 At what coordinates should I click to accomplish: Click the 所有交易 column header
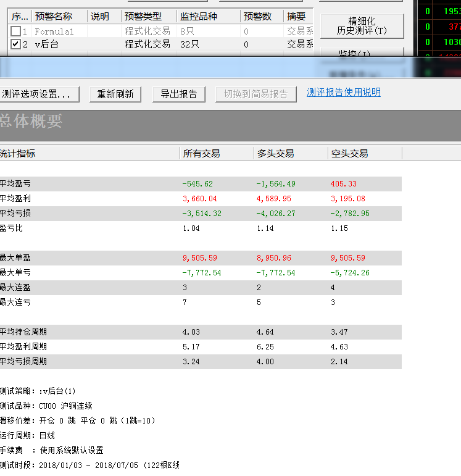coord(217,154)
